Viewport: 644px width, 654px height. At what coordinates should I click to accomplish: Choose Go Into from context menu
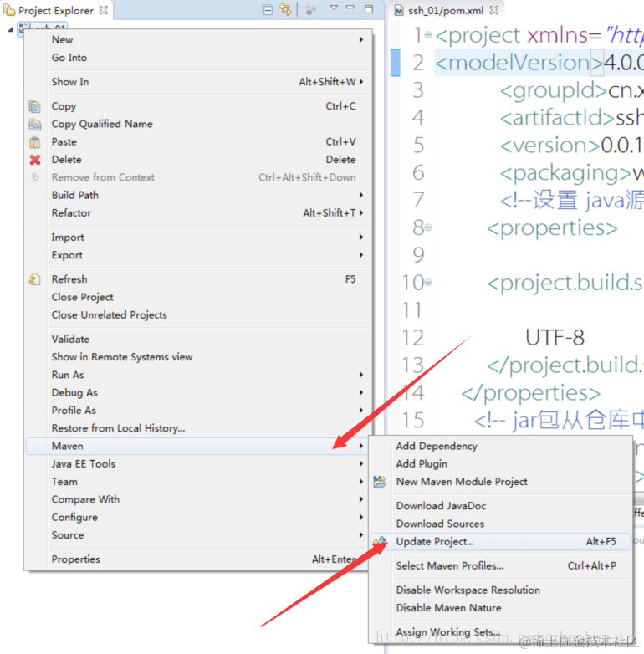pyautogui.click(x=198, y=58)
